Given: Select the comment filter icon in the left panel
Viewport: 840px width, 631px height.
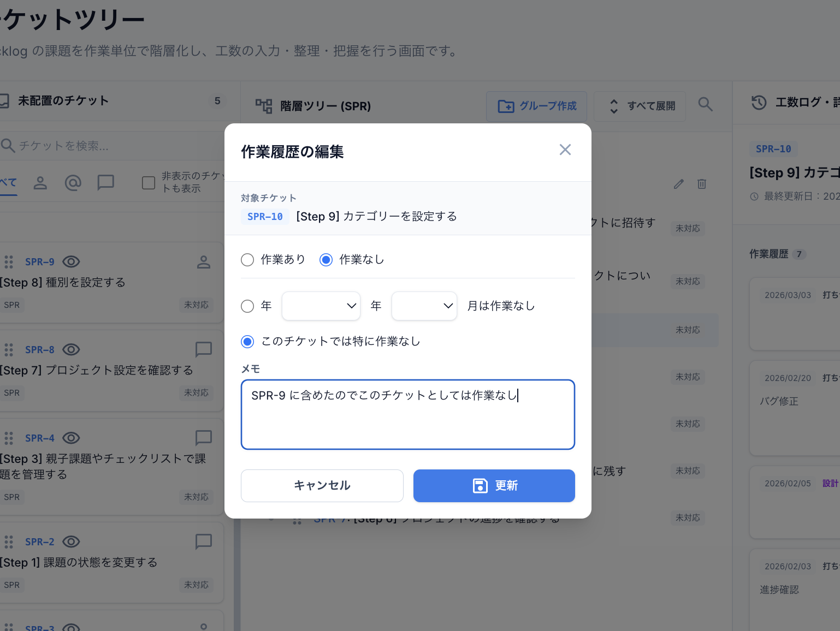Looking at the screenshot, I should 105,183.
